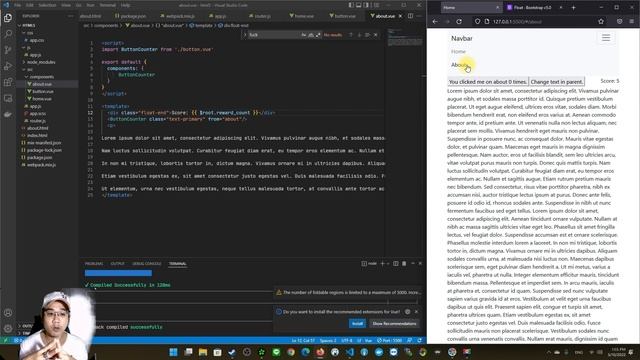Open notification settings gear icon
The height and width of the screenshot is (360, 640).
point(407,312)
